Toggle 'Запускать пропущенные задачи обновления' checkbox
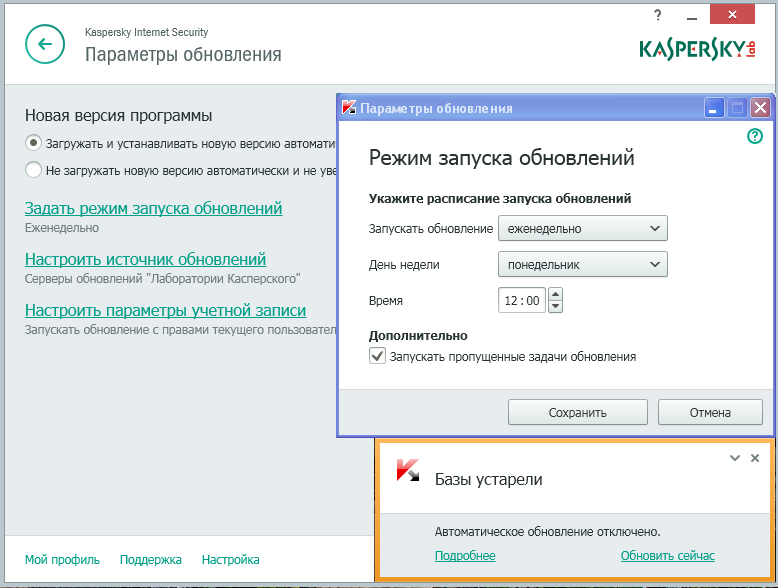Screen dimensions: 778x588 click(x=377, y=356)
